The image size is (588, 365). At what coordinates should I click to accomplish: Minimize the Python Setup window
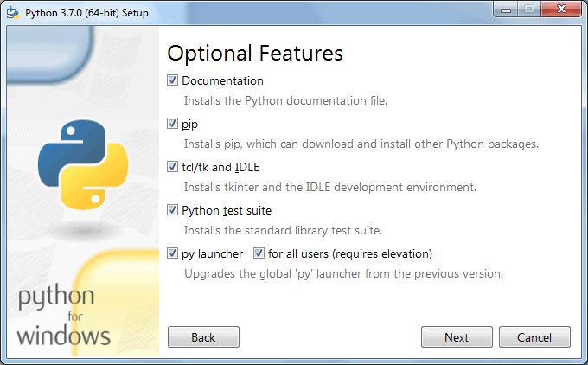[x=507, y=10]
